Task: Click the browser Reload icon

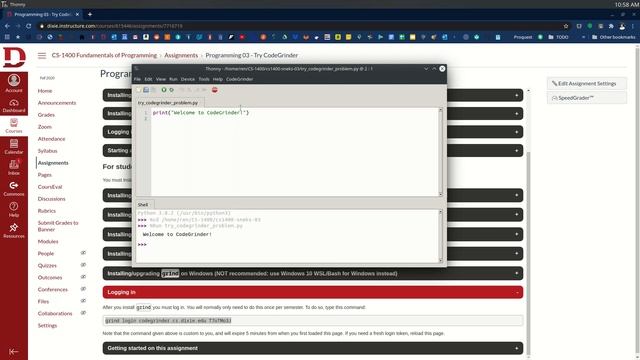Action: point(29,26)
